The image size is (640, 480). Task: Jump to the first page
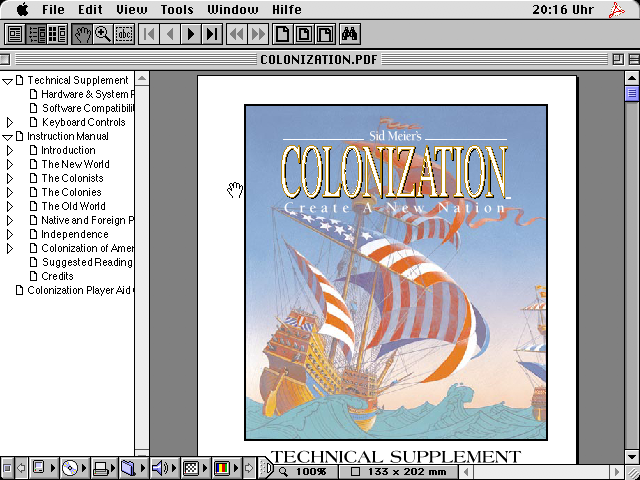[x=149, y=34]
